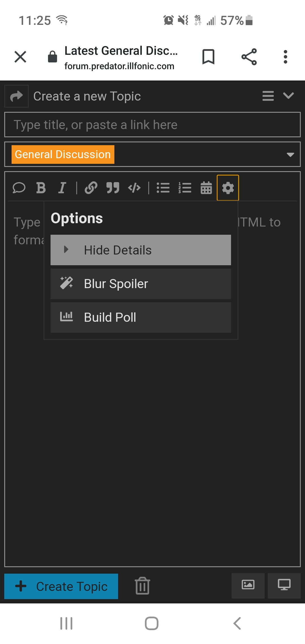Close the Options gear menu
Image resolution: width=305 pixels, height=644 pixels.
click(228, 188)
